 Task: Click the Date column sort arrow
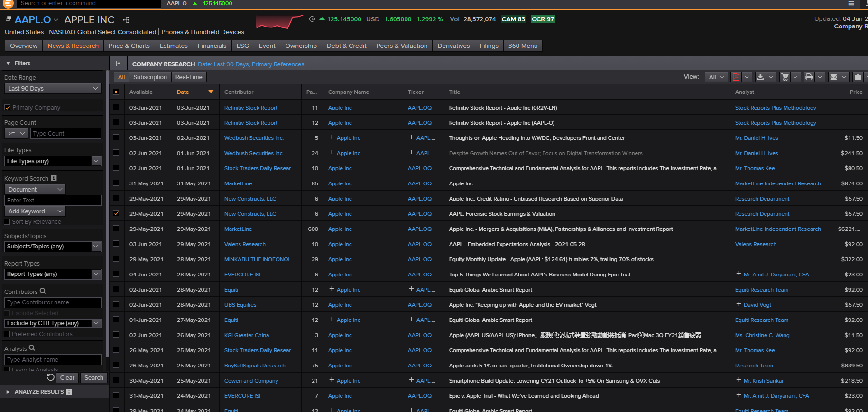click(x=211, y=92)
